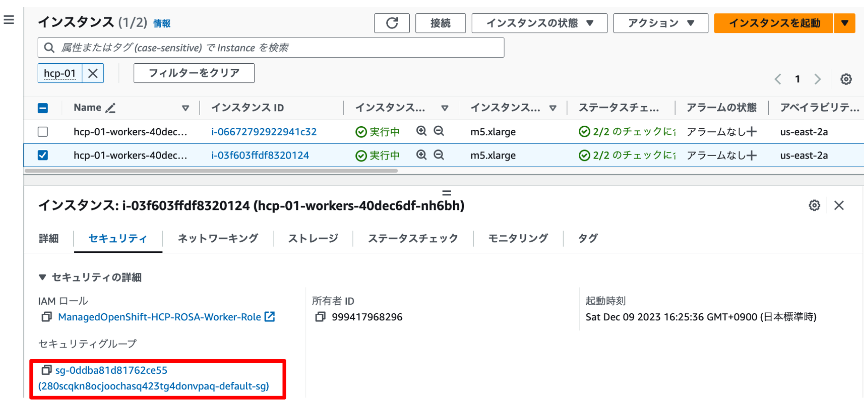The width and height of the screenshot is (868, 408).
Task: Click m5.xlarge in second row
Action: coord(493,155)
